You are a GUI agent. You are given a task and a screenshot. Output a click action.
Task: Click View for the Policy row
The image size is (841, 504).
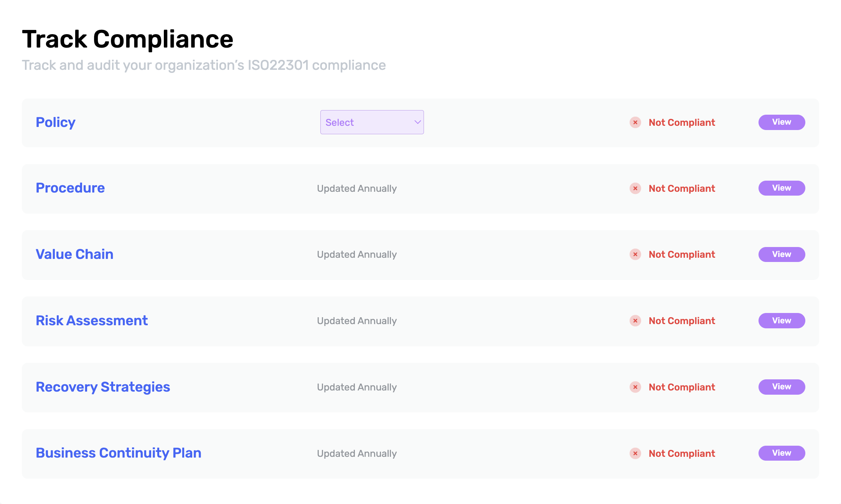(x=782, y=122)
